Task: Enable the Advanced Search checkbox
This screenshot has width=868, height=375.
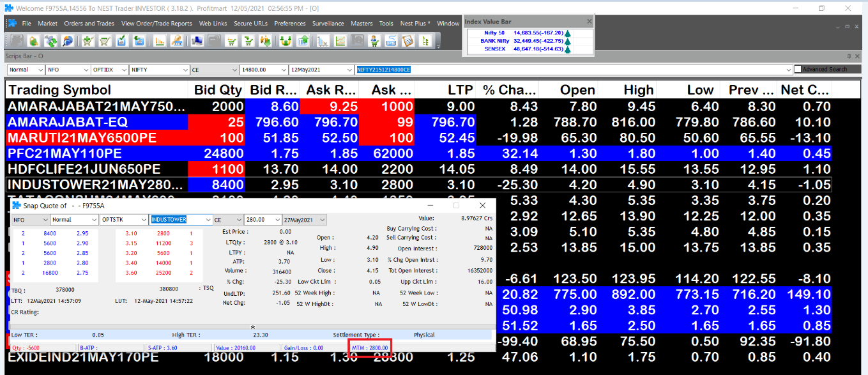Action: tap(798, 69)
